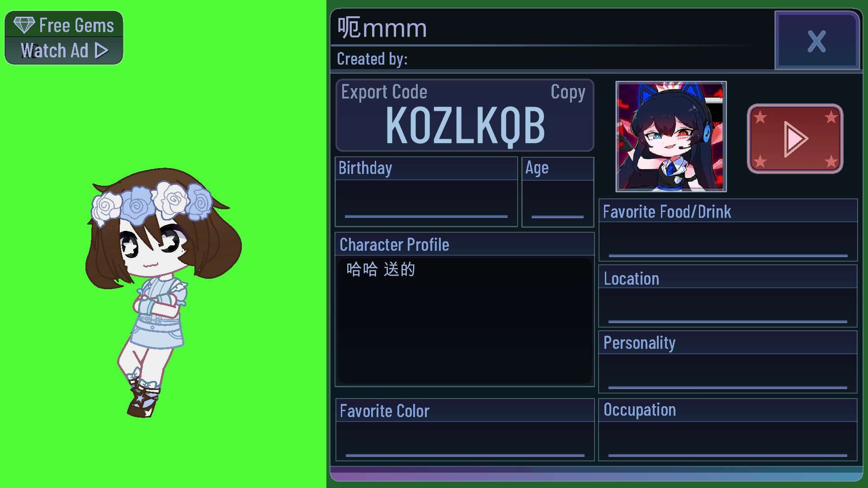
Task: Click the red play video button
Action: point(795,139)
